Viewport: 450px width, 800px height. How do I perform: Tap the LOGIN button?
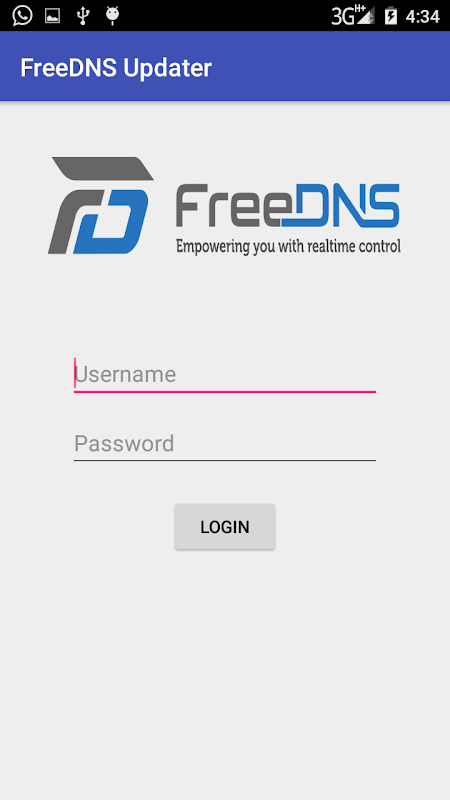(225, 527)
